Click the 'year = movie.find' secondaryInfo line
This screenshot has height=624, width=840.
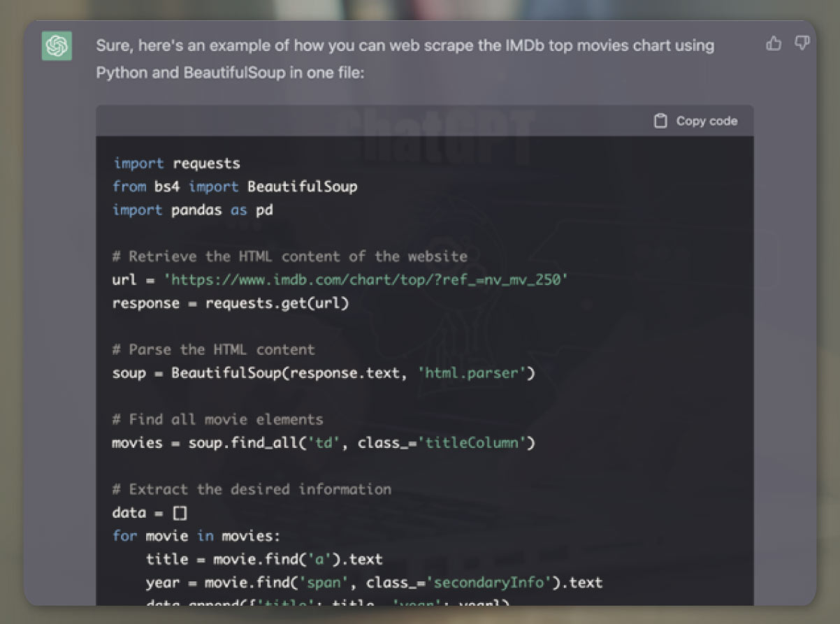tap(374, 583)
